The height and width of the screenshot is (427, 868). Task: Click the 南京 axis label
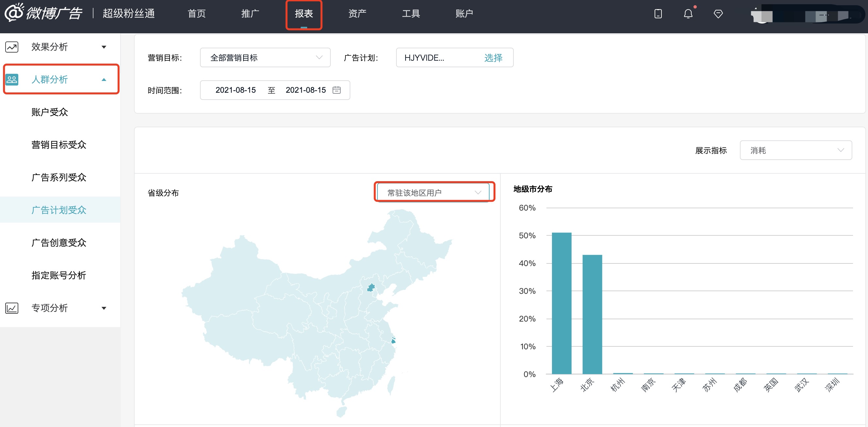648,385
